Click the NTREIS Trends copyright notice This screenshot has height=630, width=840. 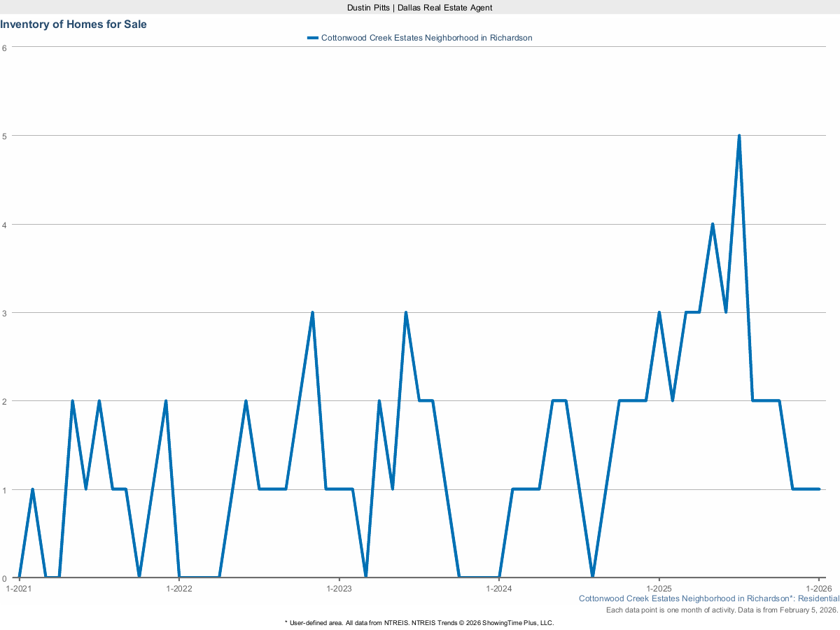click(x=419, y=622)
